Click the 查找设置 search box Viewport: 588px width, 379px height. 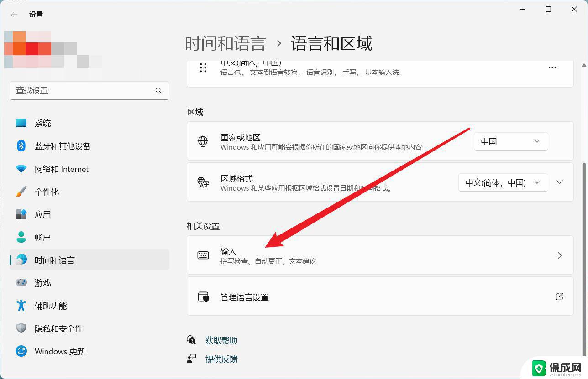pyautogui.click(x=89, y=90)
